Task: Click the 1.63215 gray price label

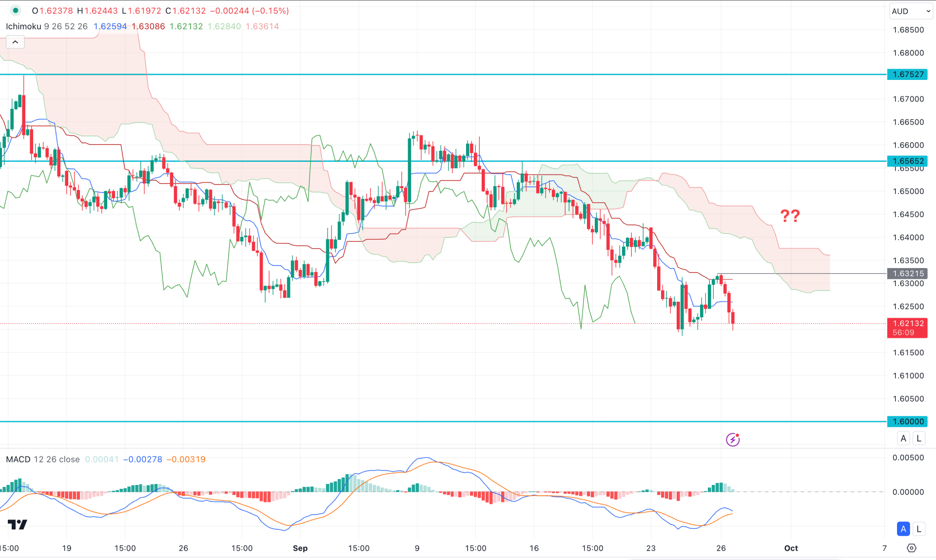Action: pos(907,273)
